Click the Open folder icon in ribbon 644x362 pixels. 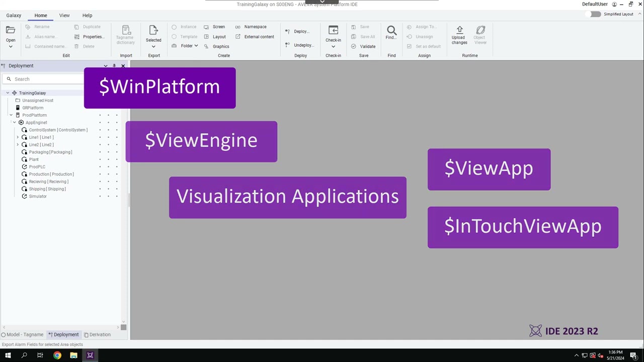coord(11,30)
